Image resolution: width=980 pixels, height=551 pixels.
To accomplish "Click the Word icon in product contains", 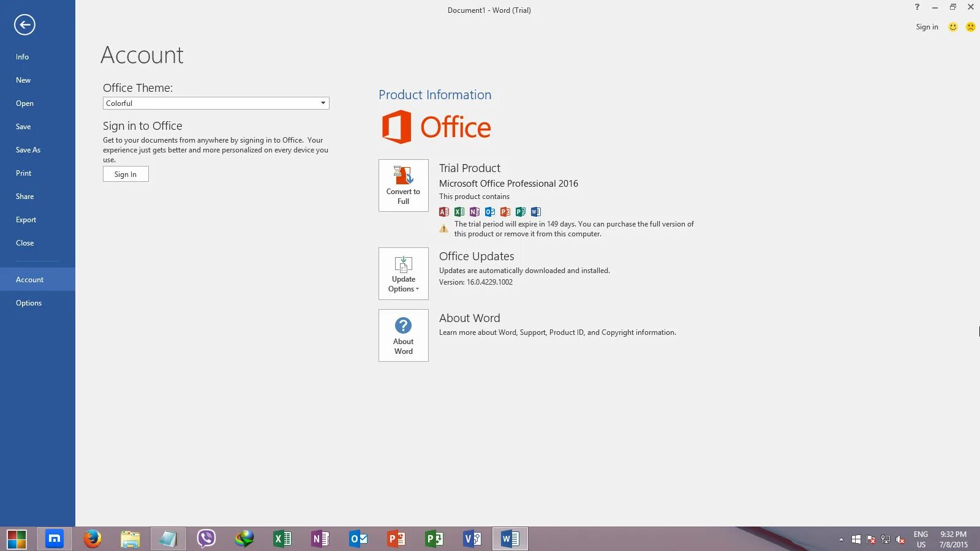I will click(x=536, y=212).
